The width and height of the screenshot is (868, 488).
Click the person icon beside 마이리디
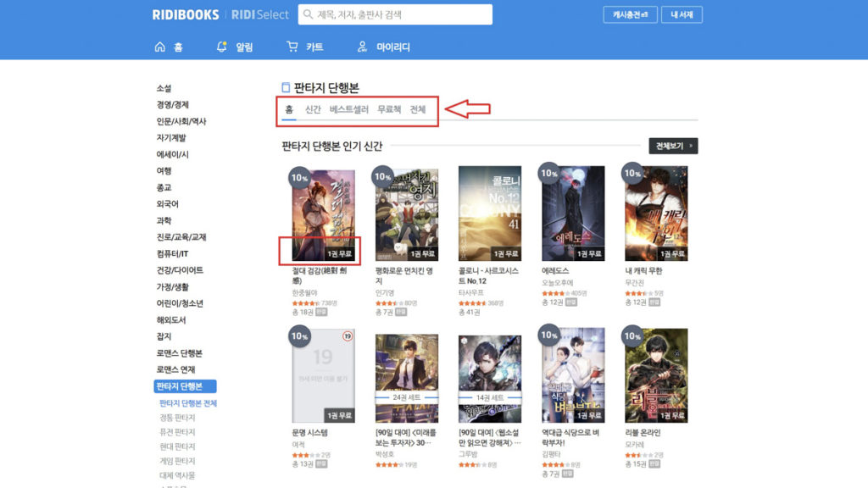pos(362,47)
